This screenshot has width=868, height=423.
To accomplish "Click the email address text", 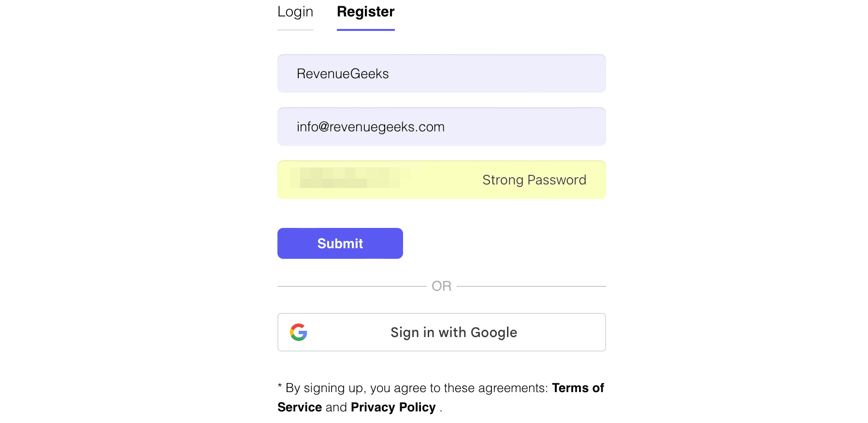I will point(371,127).
